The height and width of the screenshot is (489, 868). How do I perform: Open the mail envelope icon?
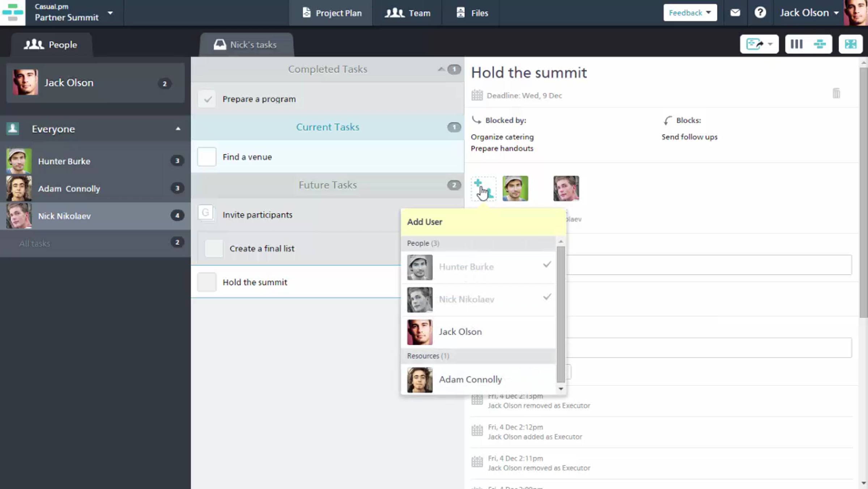tap(735, 13)
